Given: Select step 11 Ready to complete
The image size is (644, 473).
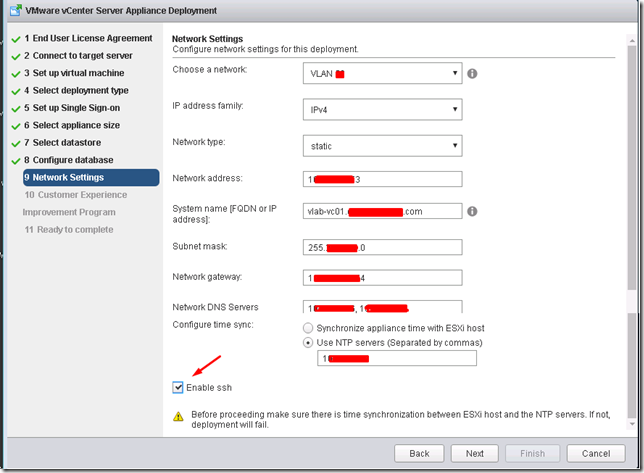Looking at the screenshot, I should 69,230.
